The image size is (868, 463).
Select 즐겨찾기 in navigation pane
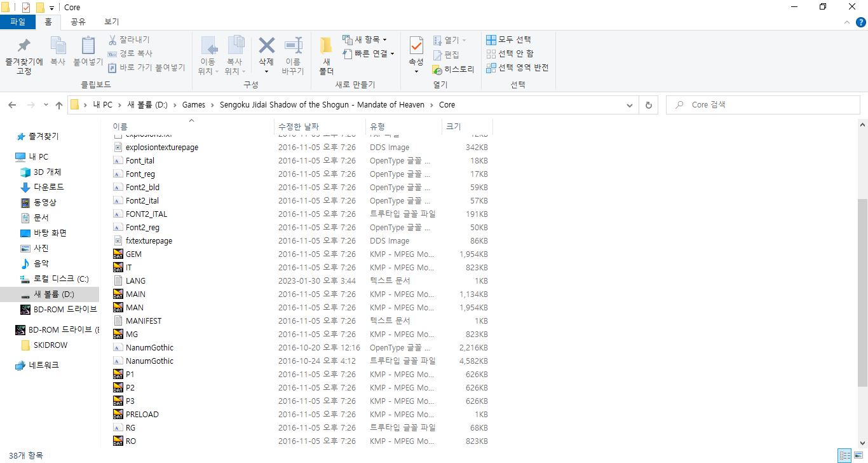click(x=43, y=136)
